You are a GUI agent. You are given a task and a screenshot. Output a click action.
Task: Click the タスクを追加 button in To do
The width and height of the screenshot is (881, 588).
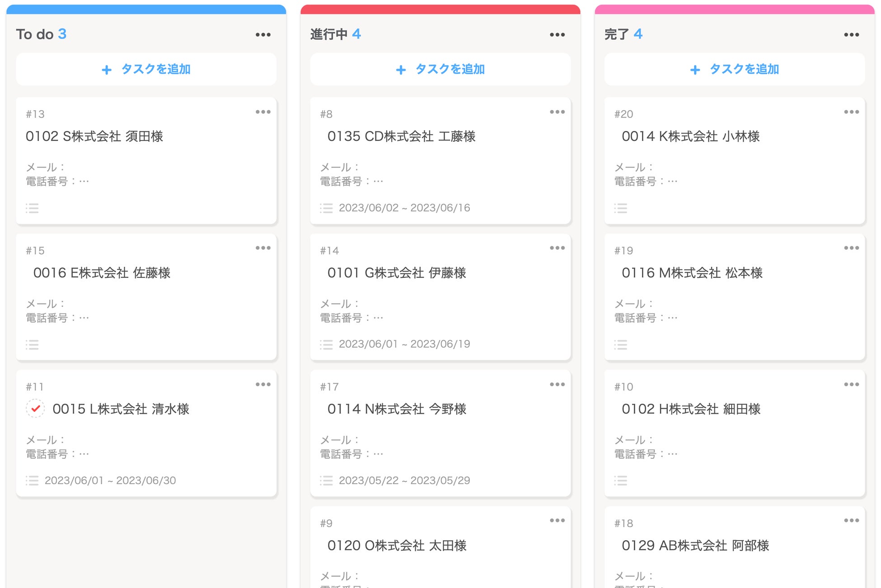pyautogui.click(x=146, y=70)
